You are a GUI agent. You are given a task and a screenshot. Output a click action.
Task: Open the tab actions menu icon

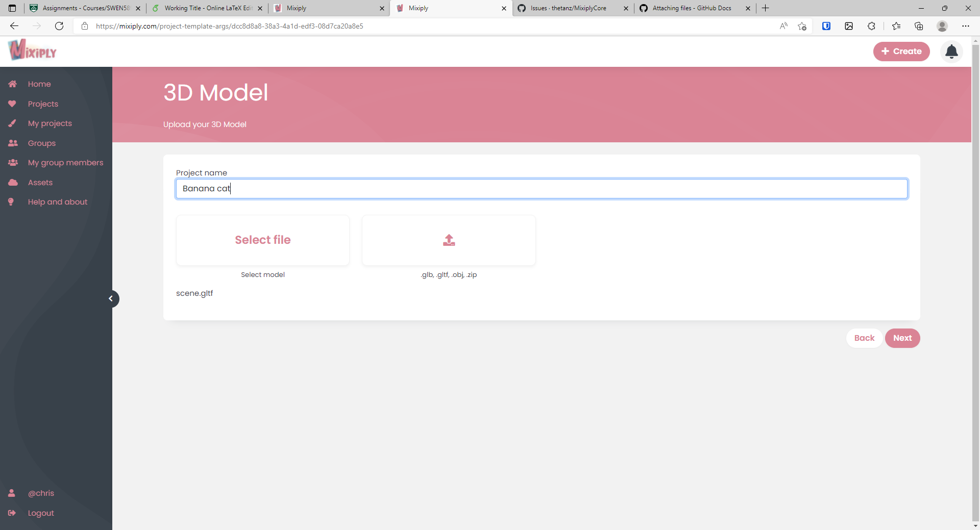[x=12, y=8]
